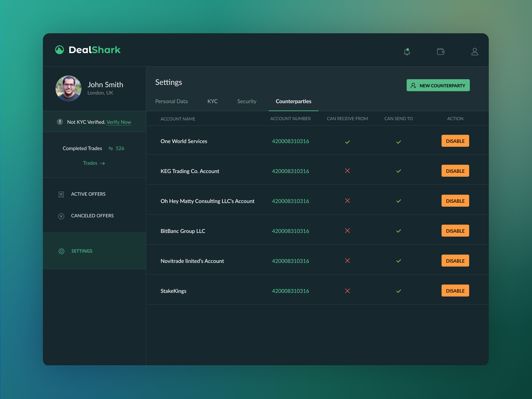The width and height of the screenshot is (532, 399).
Task: Click the KYC warning exclamation icon
Action: [x=60, y=122]
